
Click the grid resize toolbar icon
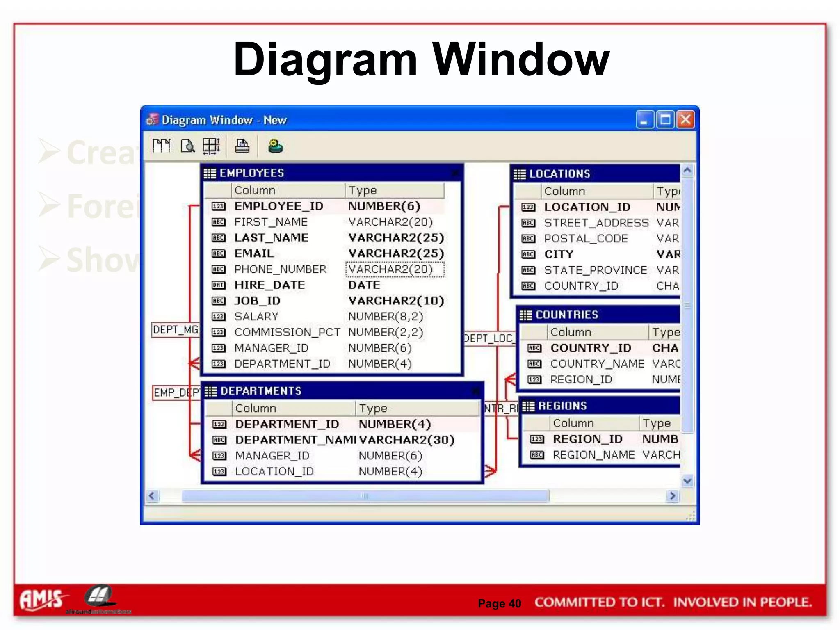(x=212, y=146)
